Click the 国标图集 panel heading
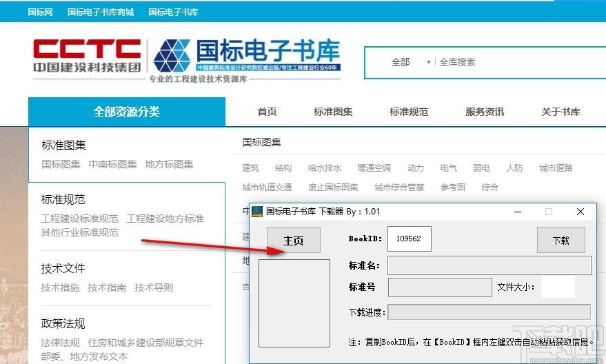 [x=262, y=142]
